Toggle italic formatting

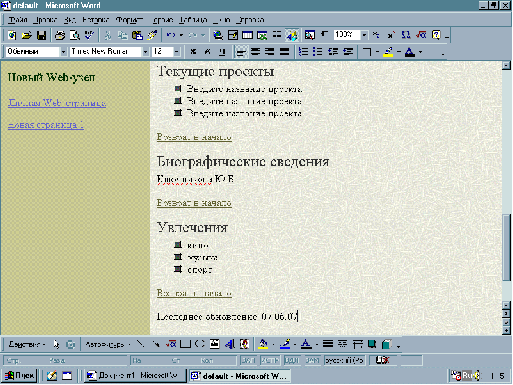[208, 52]
